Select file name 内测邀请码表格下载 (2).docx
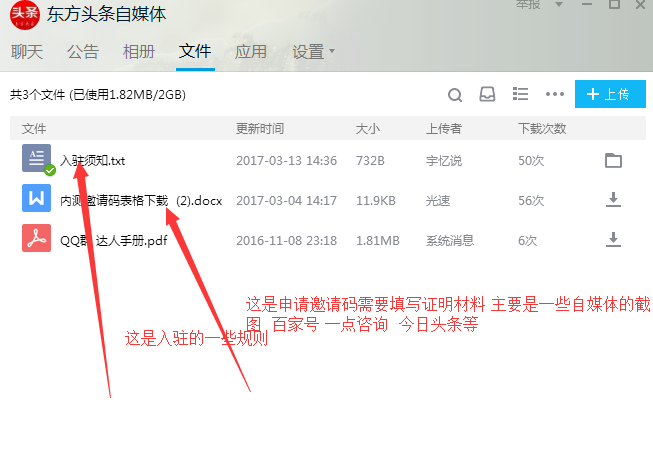The height and width of the screenshot is (474, 653). pyautogui.click(x=141, y=200)
